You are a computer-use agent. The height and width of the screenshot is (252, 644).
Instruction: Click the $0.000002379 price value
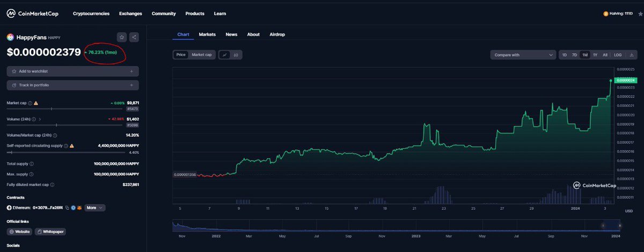tap(44, 52)
